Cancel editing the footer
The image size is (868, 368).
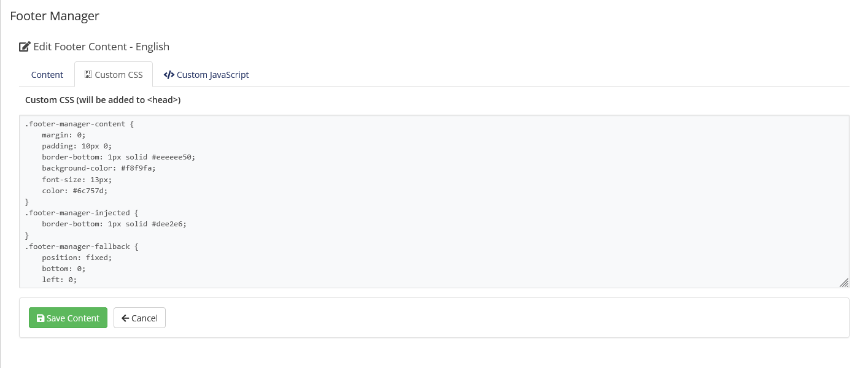click(139, 318)
